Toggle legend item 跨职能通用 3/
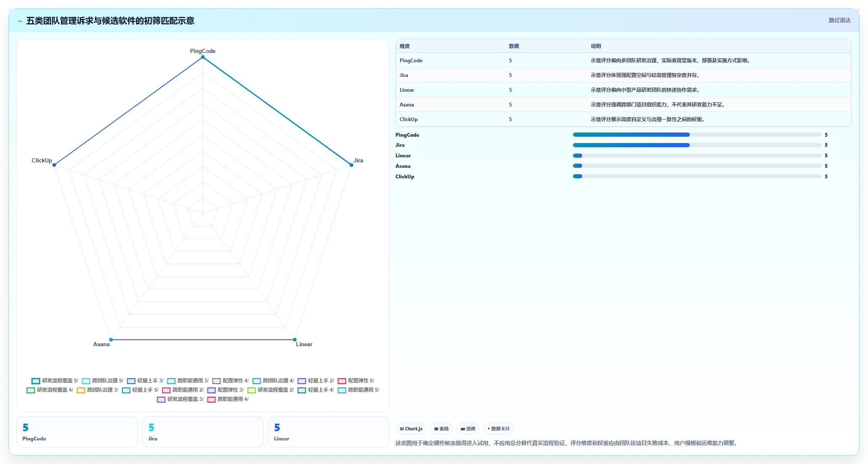The height and width of the screenshot is (464, 868). coord(188,381)
